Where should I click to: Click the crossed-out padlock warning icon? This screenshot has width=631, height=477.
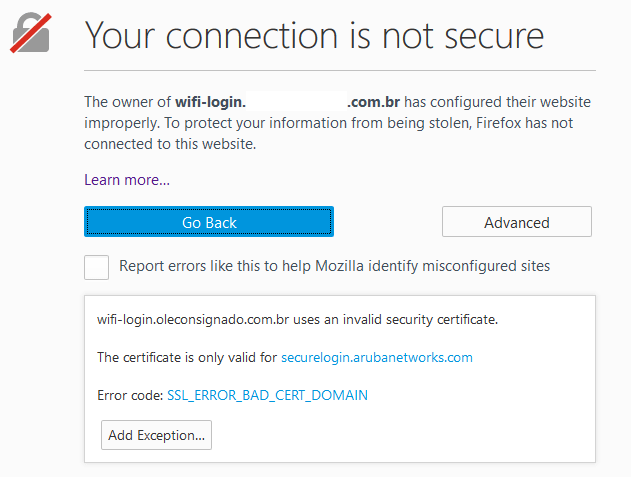[32, 32]
